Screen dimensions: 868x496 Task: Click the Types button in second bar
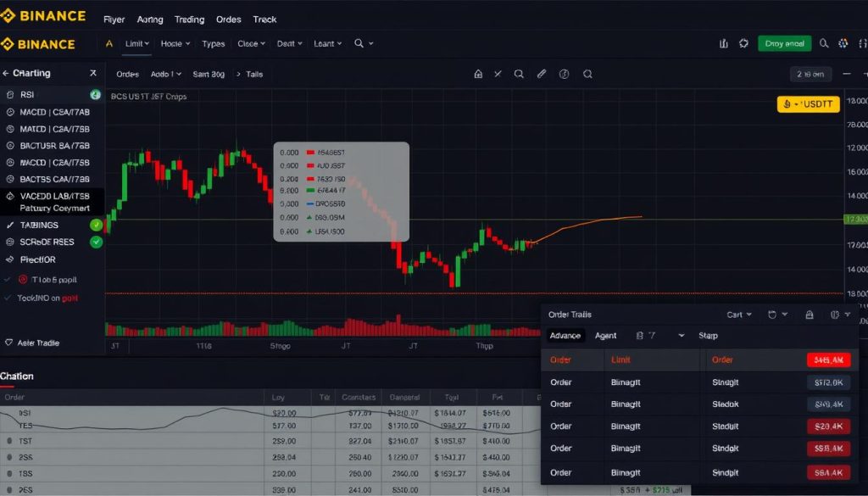tap(213, 44)
